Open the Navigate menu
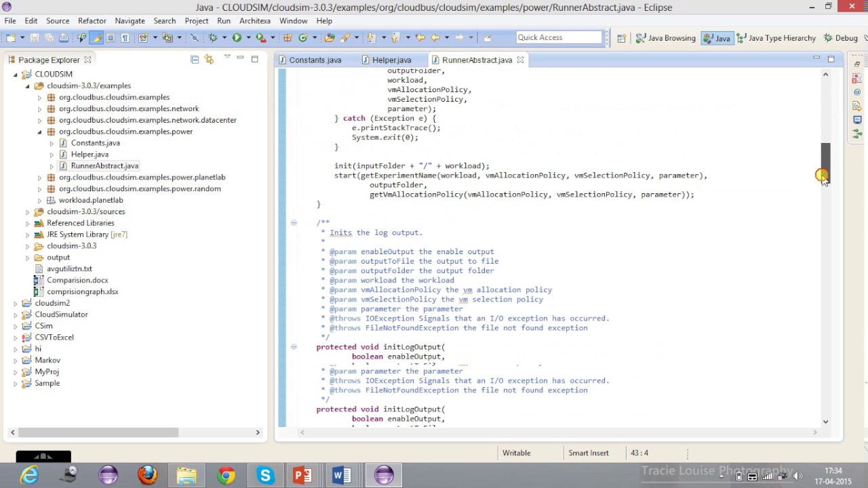868x488 pixels. tap(130, 21)
